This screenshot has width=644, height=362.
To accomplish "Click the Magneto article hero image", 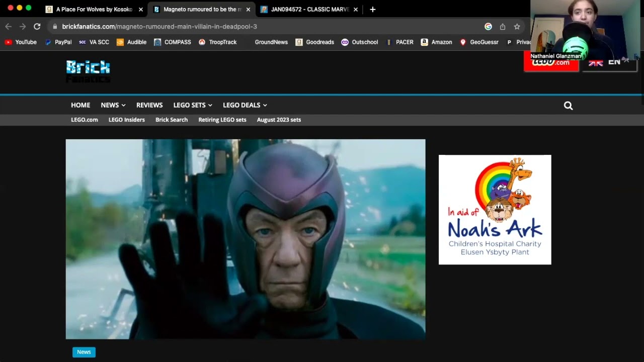I will (x=246, y=239).
